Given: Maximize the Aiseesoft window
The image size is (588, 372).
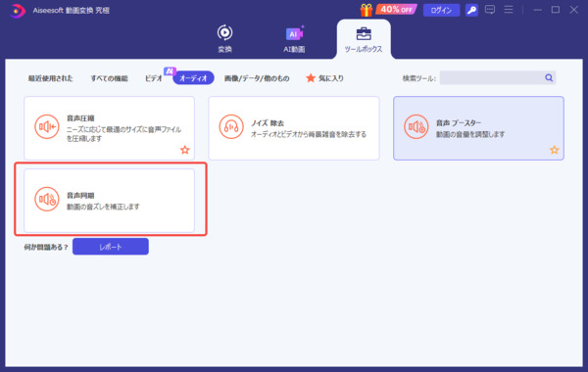Looking at the screenshot, I should click(556, 10).
